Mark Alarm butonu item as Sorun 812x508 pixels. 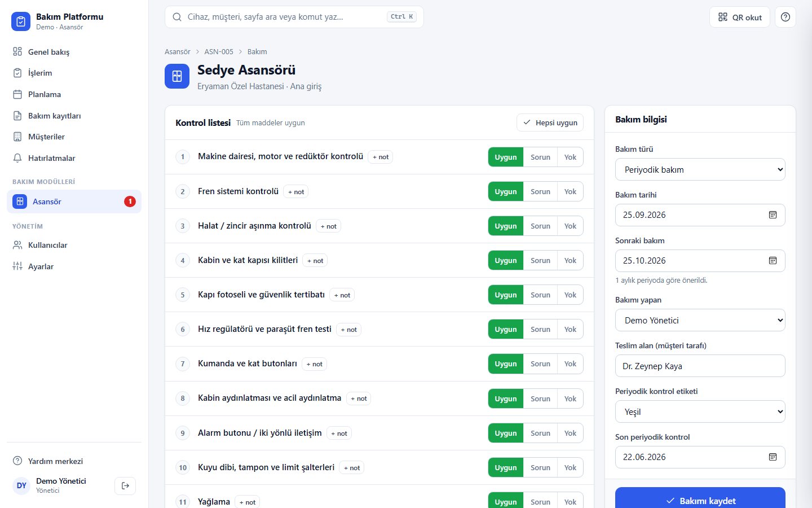[540, 433]
